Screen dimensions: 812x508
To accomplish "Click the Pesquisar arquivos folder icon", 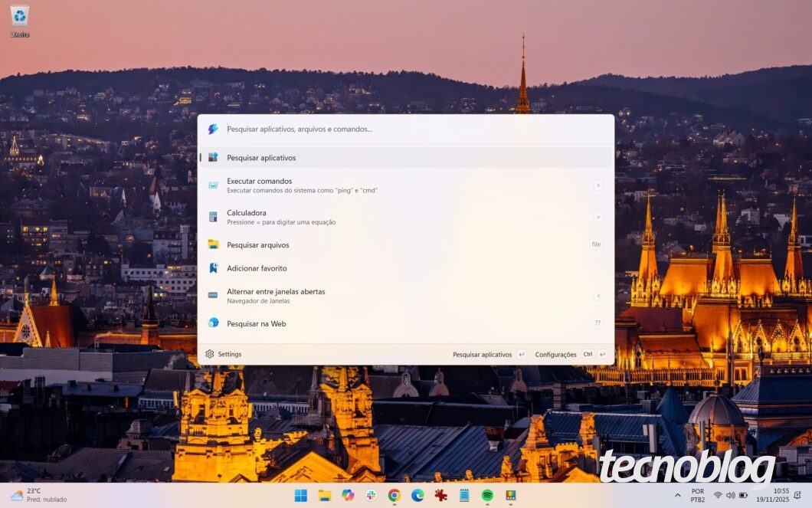I will point(213,245).
